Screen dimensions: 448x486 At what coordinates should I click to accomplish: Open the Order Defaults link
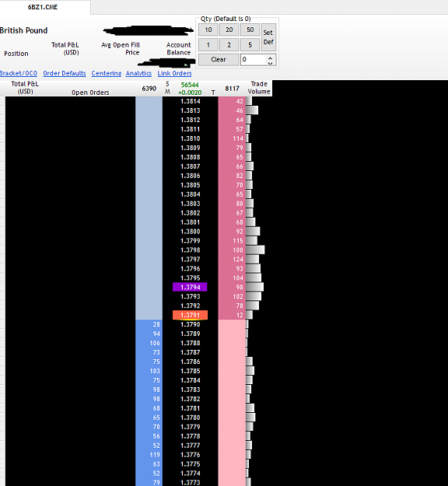click(65, 73)
